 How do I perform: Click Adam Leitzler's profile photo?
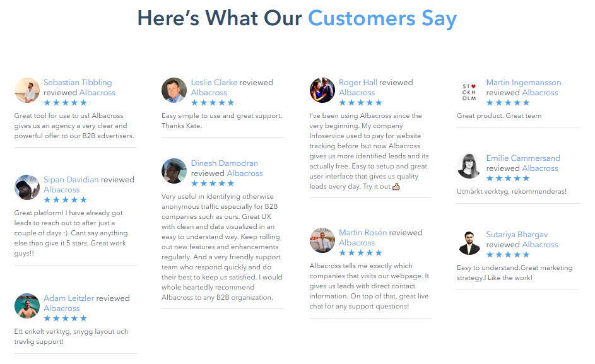point(27,306)
